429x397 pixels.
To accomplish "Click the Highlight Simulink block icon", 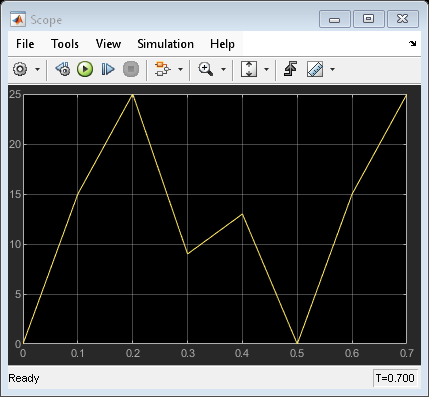I will 163,69.
